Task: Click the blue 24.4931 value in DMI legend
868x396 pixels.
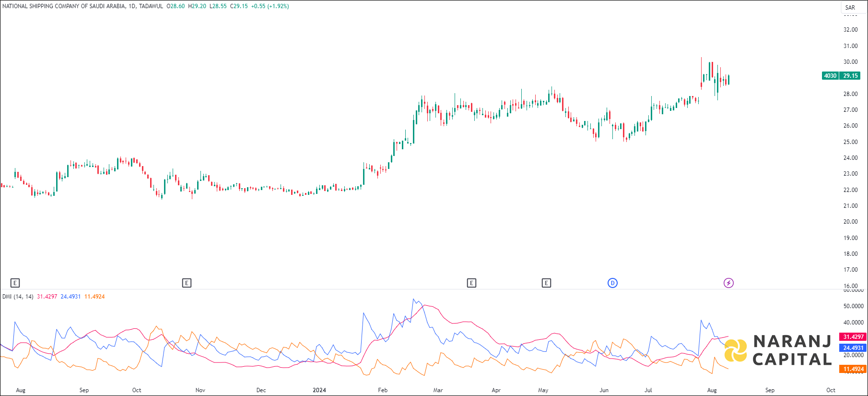Action: pos(70,297)
